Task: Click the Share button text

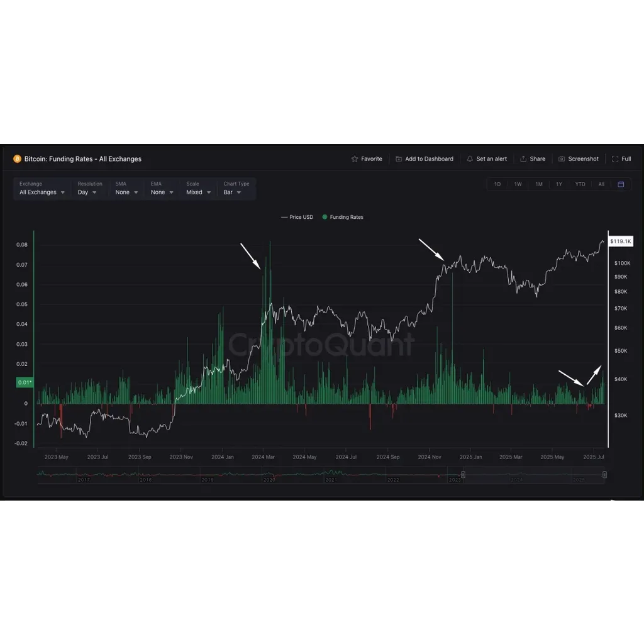Action: click(x=537, y=159)
